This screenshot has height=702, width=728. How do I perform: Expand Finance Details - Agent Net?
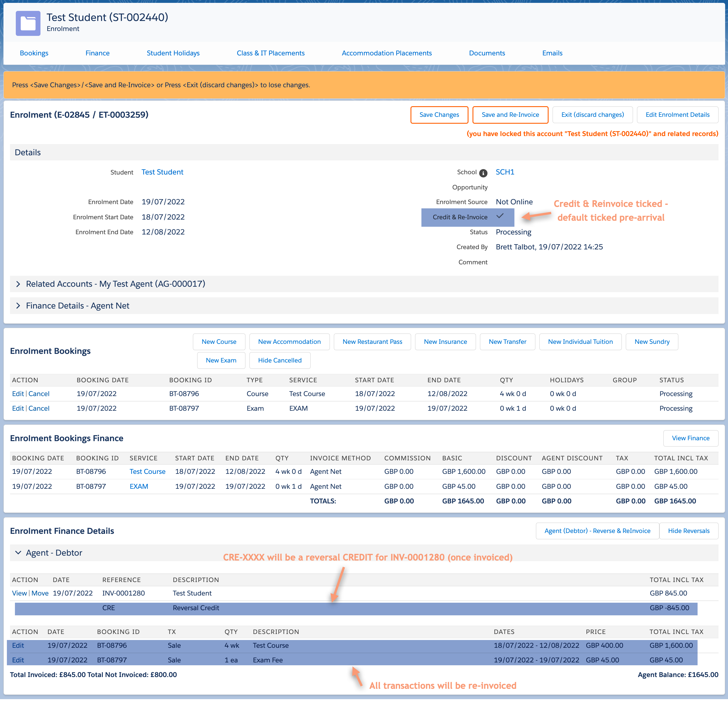click(x=18, y=306)
